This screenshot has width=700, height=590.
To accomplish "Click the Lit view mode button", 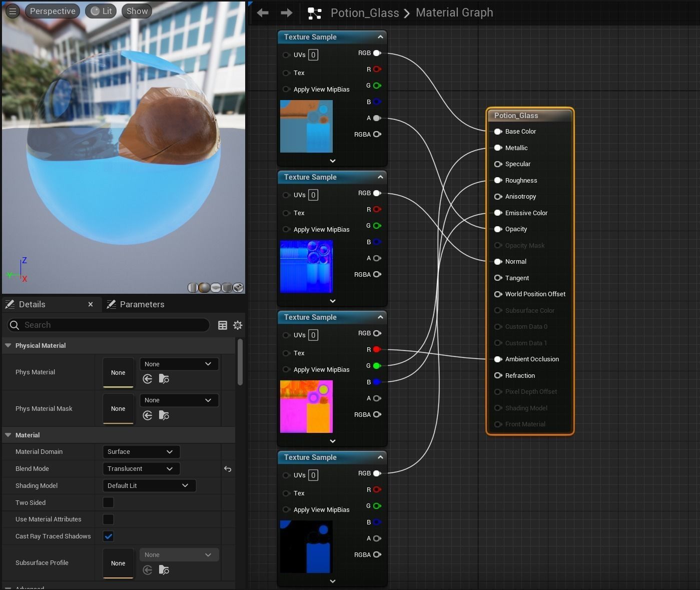I will point(101,11).
